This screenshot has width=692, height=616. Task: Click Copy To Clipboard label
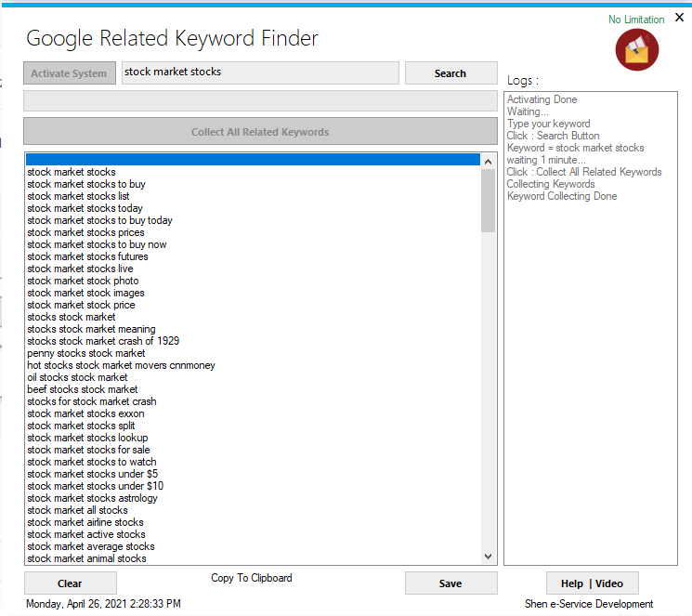tap(252, 578)
